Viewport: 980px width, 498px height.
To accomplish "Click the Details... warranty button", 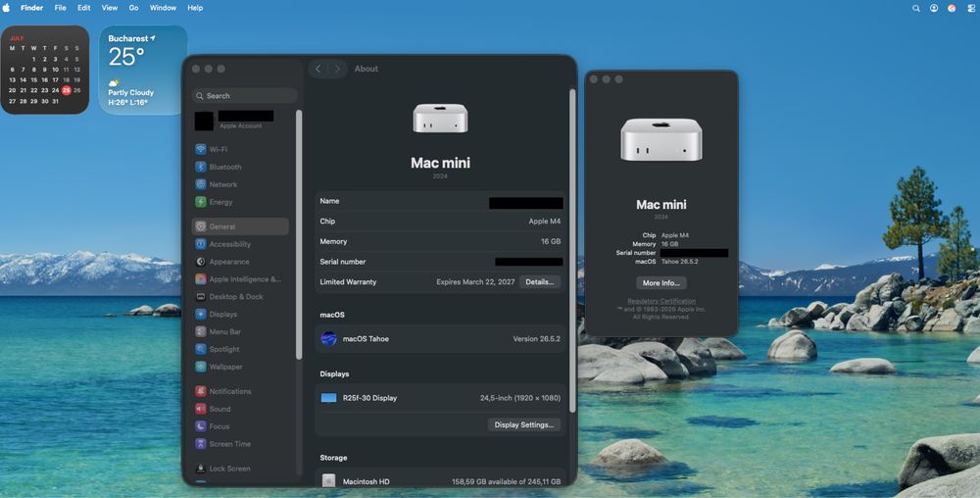I will pyautogui.click(x=539, y=281).
